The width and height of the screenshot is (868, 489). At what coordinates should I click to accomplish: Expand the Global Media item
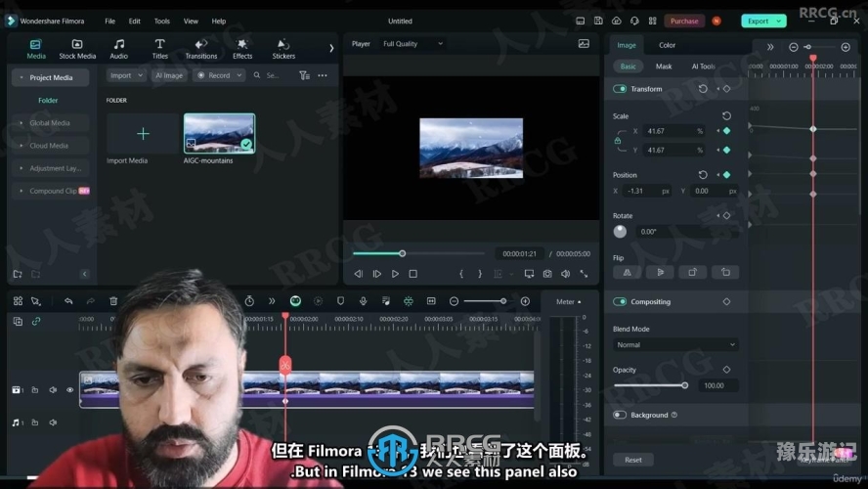(x=50, y=123)
